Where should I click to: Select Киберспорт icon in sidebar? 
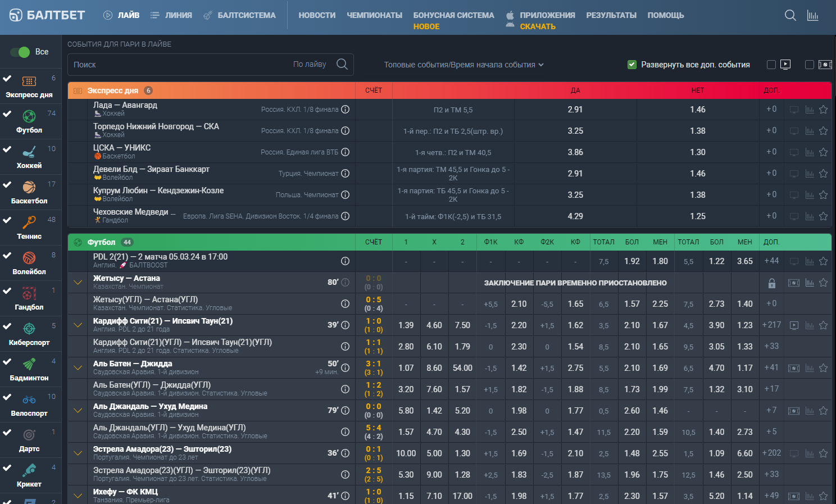pos(29,329)
